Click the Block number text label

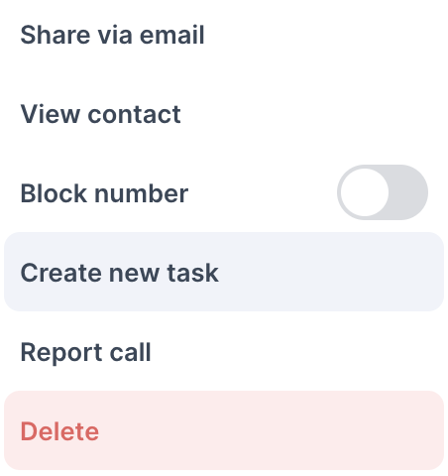[104, 193]
